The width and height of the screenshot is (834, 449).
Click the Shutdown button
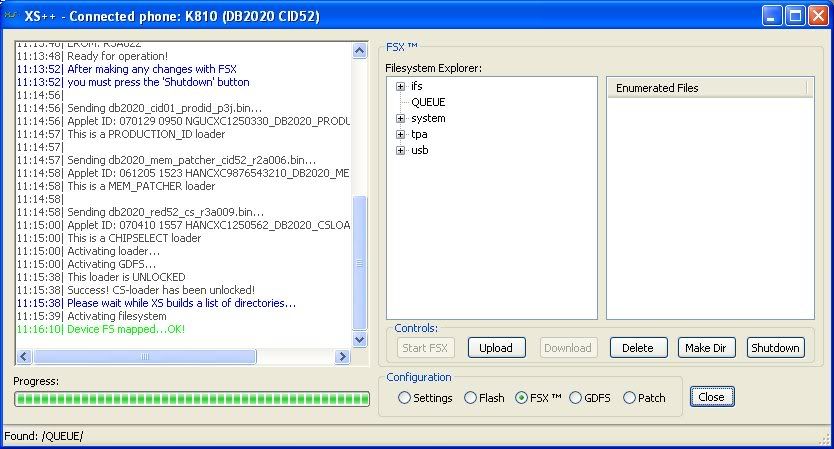(x=775, y=348)
